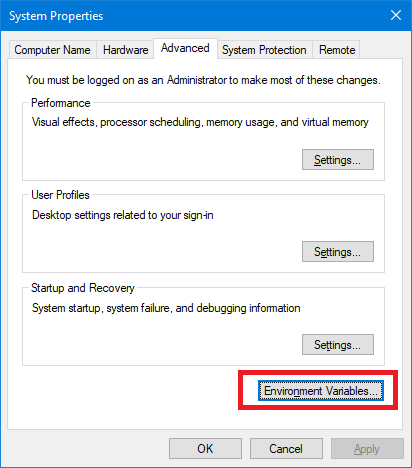The height and width of the screenshot is (468, 412).
Task: Open the Hardware tab
Action: 125,50
